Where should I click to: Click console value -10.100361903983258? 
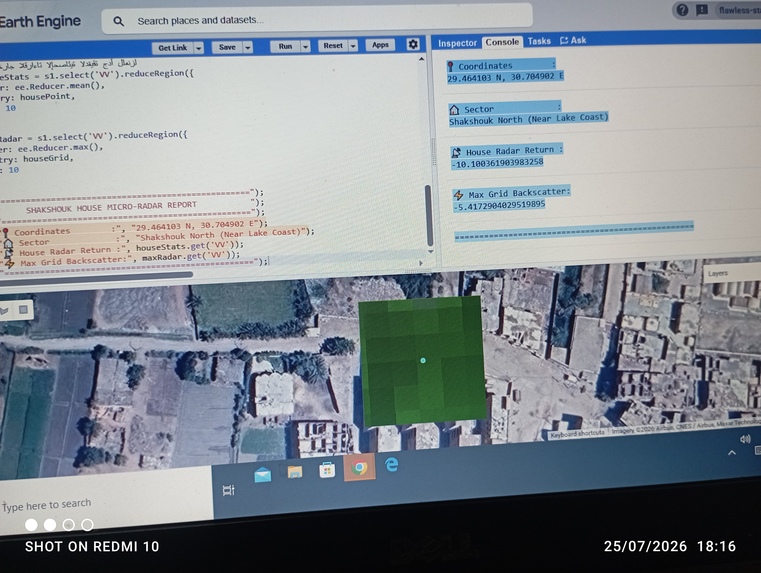(497, 163)
